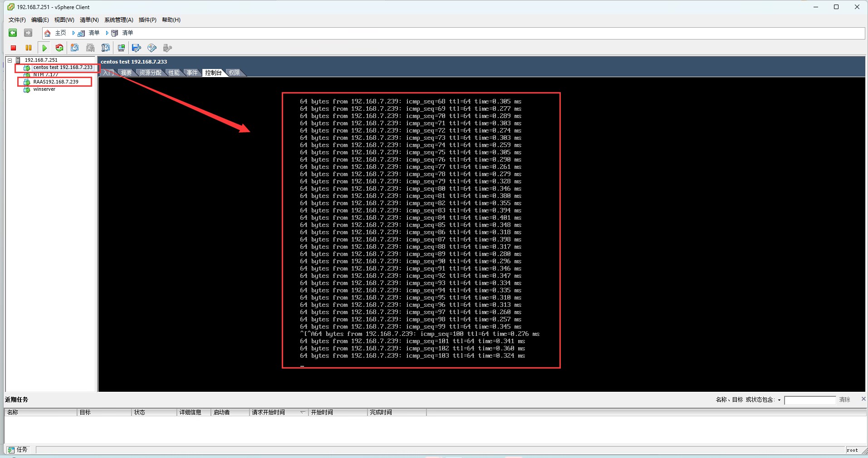
Task: Open the 清单(N) menu
Action: [89, 20]
